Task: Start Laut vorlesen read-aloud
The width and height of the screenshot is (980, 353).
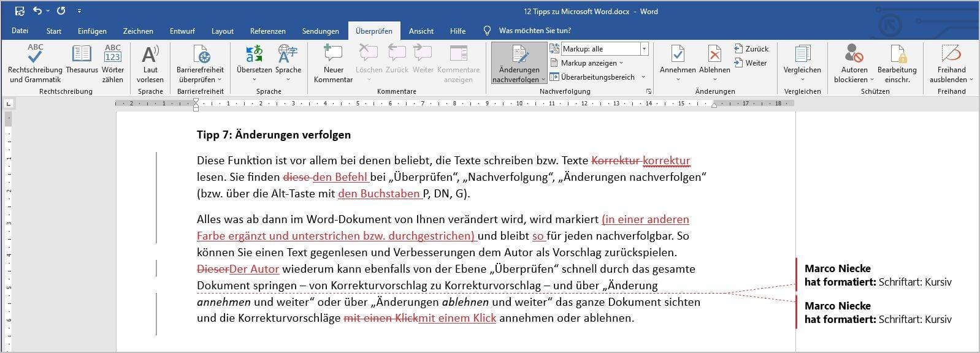Action: (150, 55)
